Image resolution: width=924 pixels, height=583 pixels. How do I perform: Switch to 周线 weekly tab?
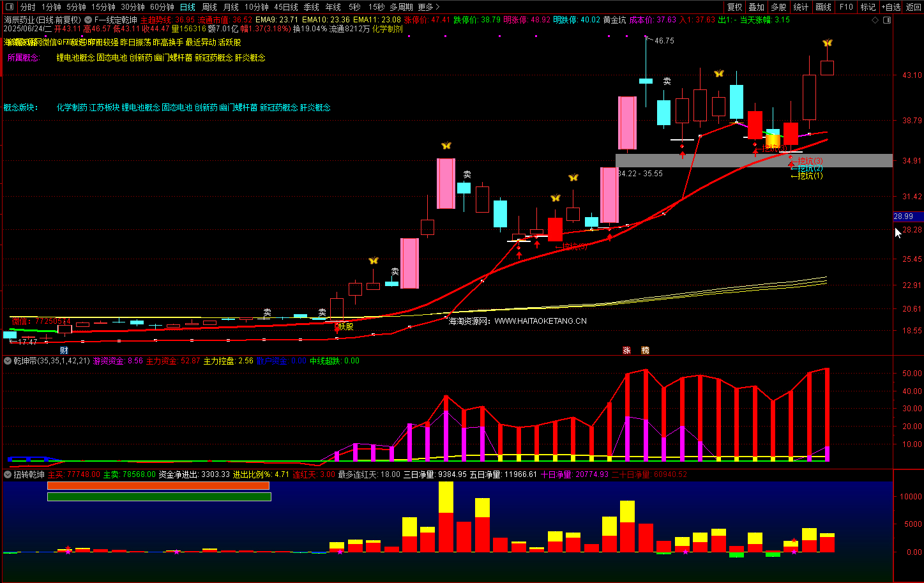click(x=209, y=7)
